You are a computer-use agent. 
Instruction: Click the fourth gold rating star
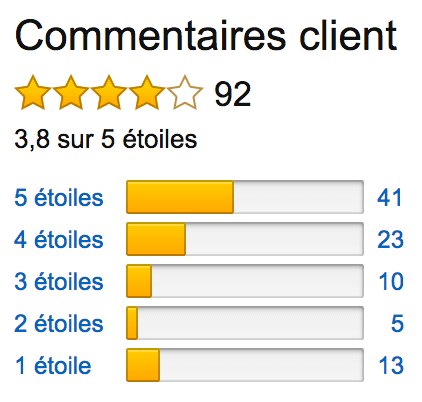(147, 93)
